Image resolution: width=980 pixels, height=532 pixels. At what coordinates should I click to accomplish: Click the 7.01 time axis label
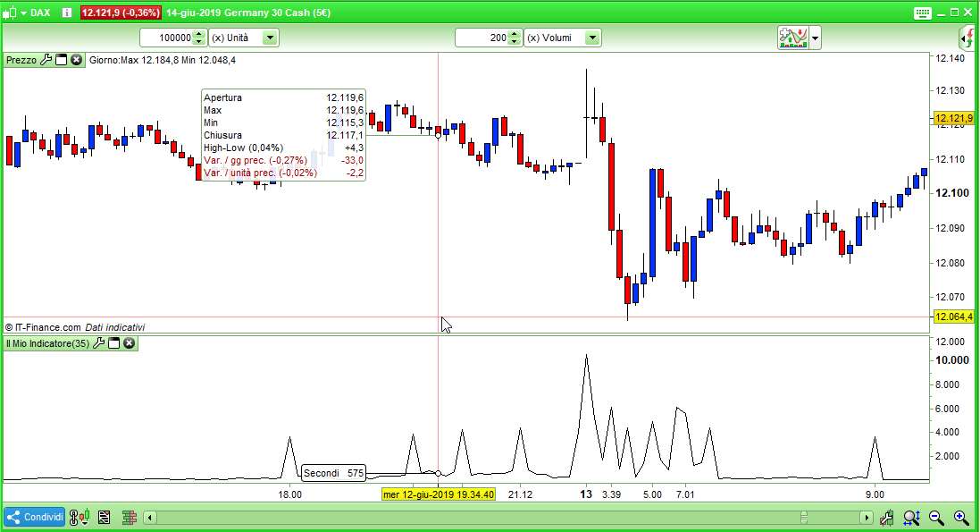685,494
